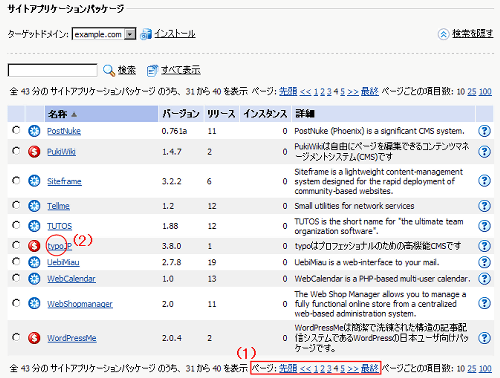500x378 pixels.
Task: Click the 検索を隠す link
Action: coord(473,34)
